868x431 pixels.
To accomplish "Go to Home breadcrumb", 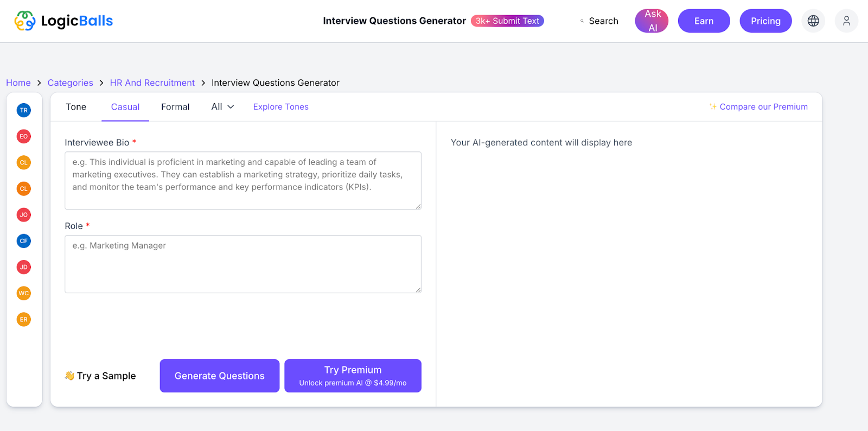I will pos(18,83).
